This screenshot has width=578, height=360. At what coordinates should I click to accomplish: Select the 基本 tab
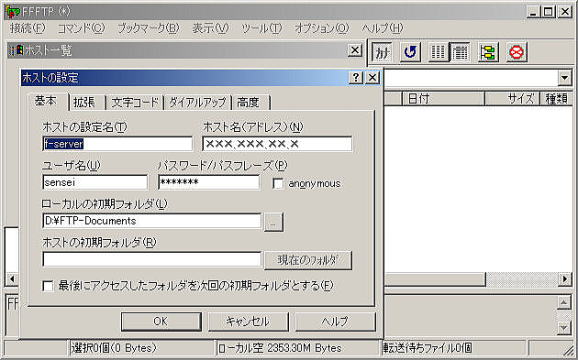(x=47, y=101)
